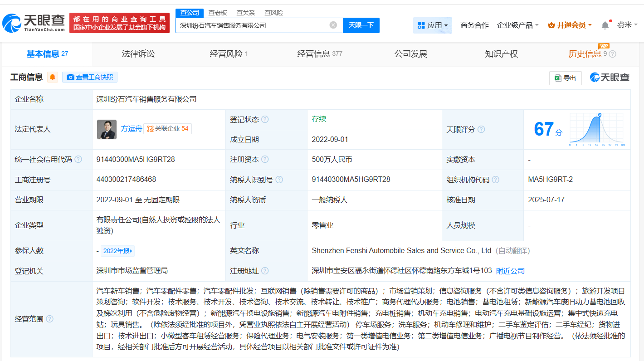Click the help icon next to 天眼评分

click(x=481, y=129)
